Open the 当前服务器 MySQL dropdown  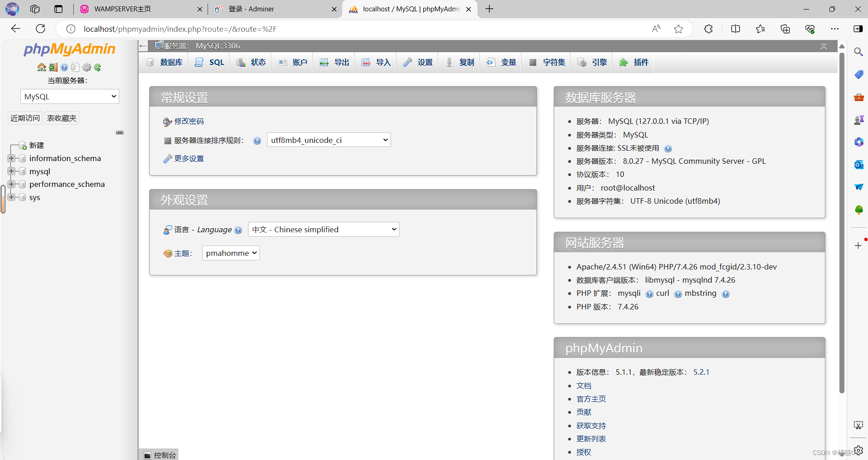point(70,97)
